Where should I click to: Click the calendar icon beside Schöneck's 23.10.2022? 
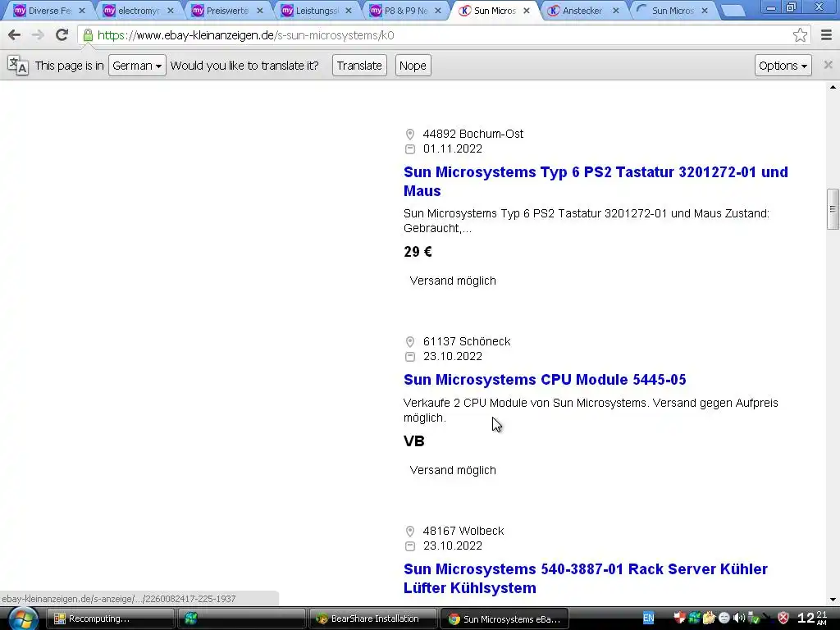[x=410, y=356]
